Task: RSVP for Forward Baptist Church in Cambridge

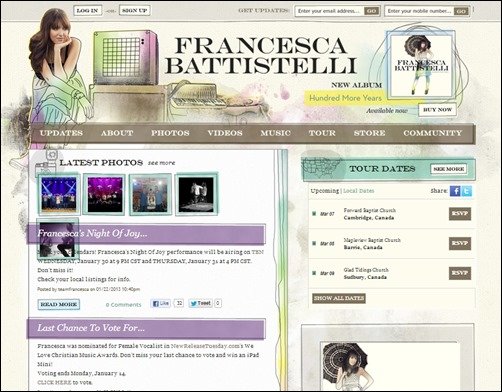Action: pyautogui.click(x=460, y=214)
